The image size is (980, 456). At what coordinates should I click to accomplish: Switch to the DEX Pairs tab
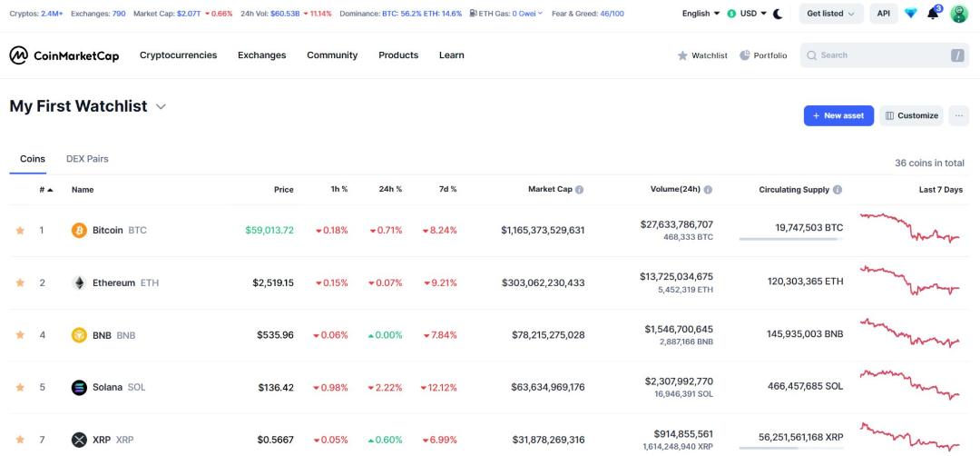pyautogui.click(x=87, y=159)
